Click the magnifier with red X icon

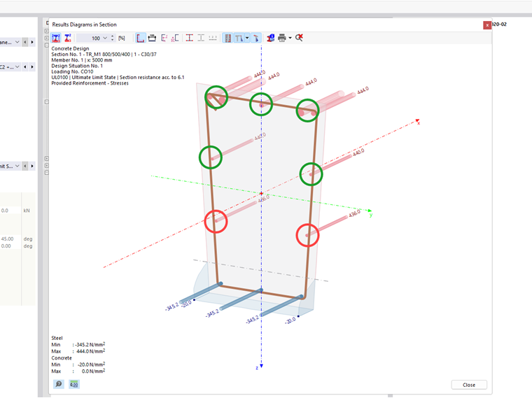coord(299,38)
